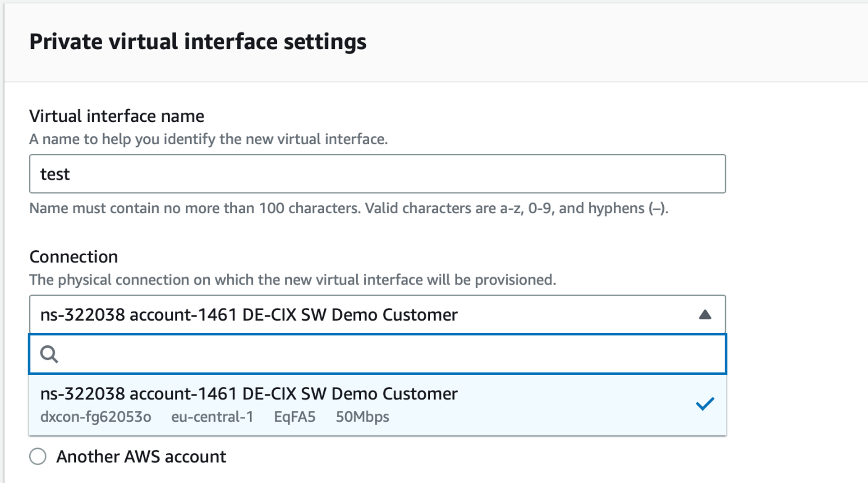Click the dxcon-fg62053o connection ID text
868x483 pixels.
click(96, 417)
